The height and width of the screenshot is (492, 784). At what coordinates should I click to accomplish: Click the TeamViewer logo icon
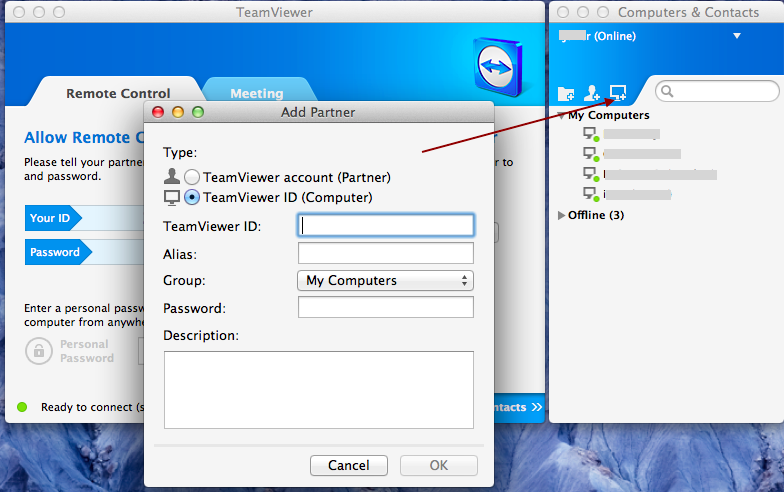[497, 67]
